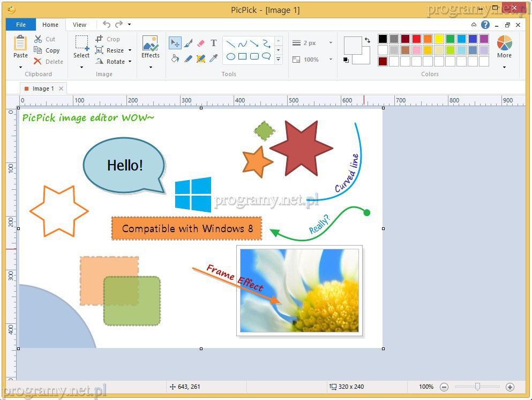The width and height of the screenshot is (532, 400).
Task: Open the File menu
Action: click(21, 25)
